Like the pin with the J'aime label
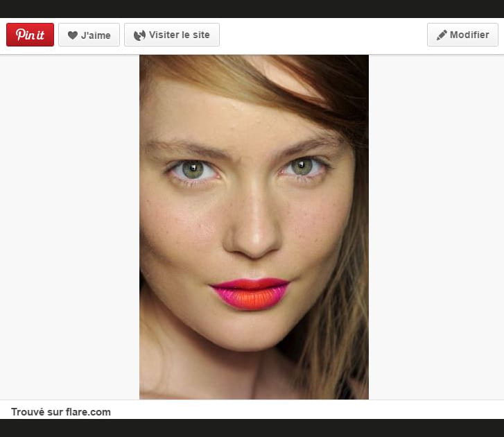This screenshot has height=437, width=504. 96,35
